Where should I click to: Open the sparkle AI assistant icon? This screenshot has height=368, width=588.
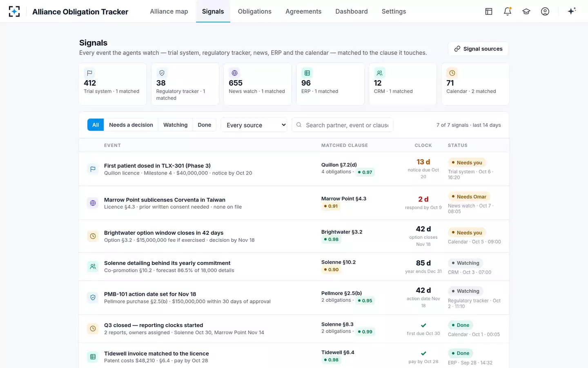click(x=572, y=11)
